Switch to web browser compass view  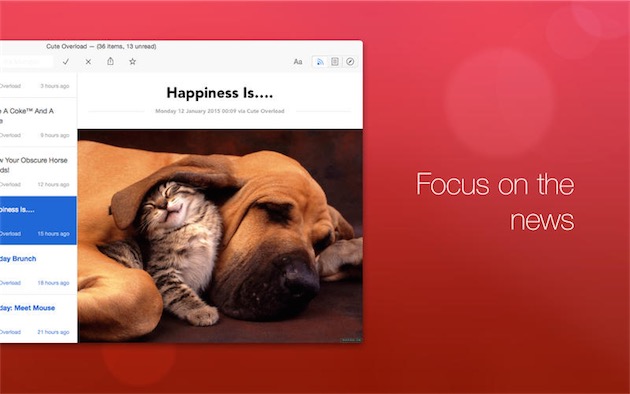tap(350, 61)
